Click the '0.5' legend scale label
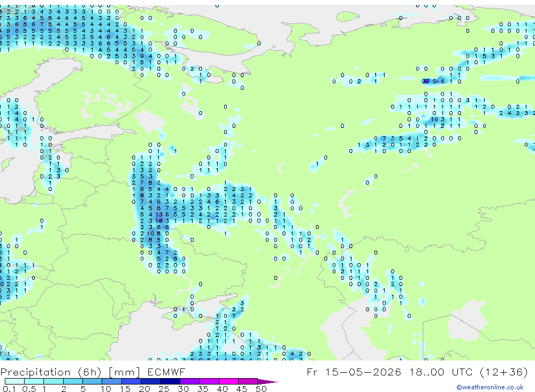The width and height of the screenshot is (535, 392). tap(29, 389)
